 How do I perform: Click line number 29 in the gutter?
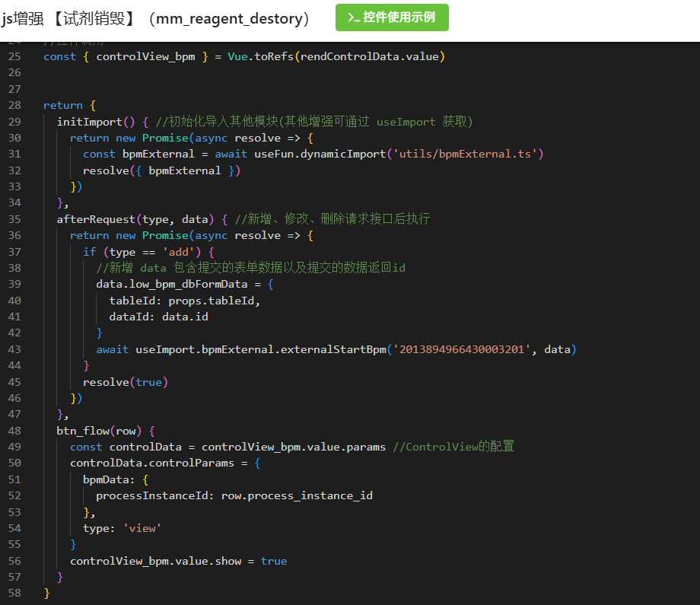click(x=14, y=122)
